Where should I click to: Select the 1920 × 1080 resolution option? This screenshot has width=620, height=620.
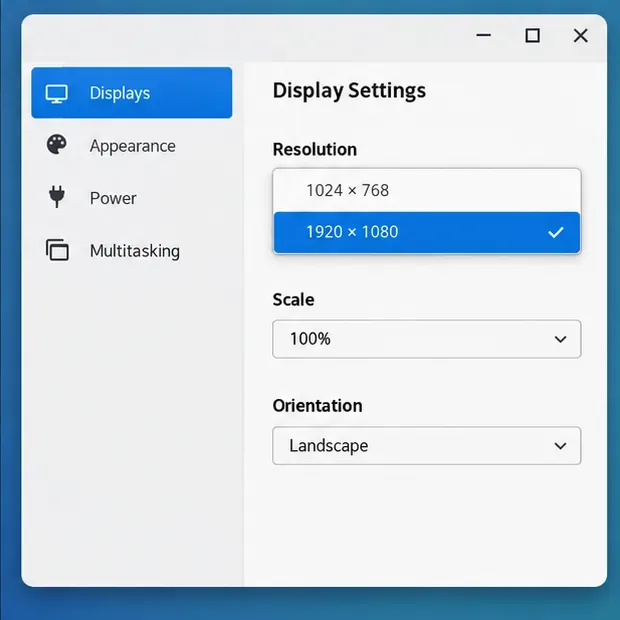427,232
